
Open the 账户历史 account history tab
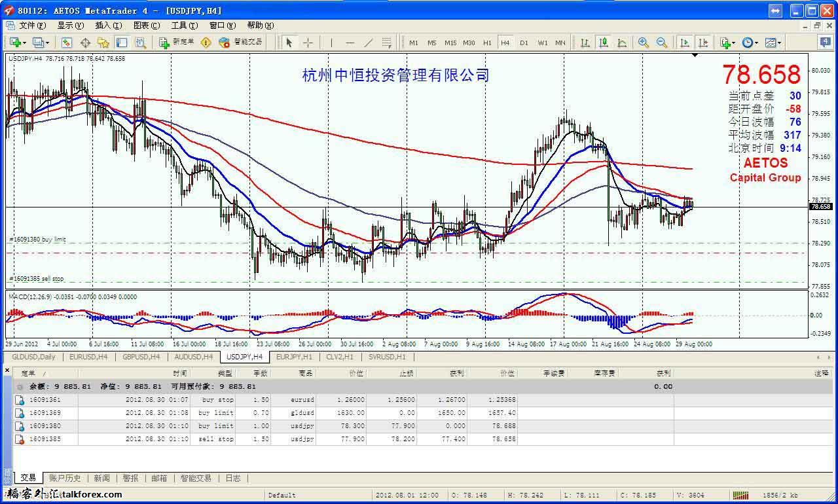tap(65, 478)
